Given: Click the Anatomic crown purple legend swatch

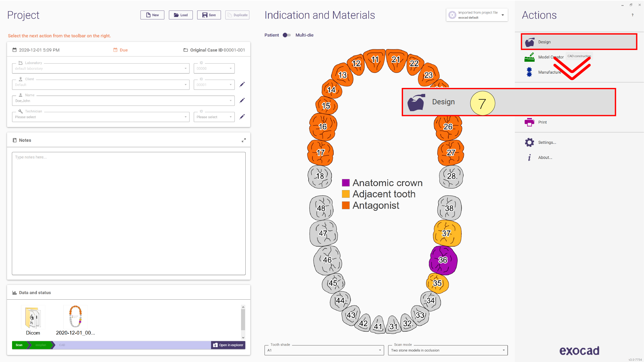Looking at the screenshot, I should 346,183.
